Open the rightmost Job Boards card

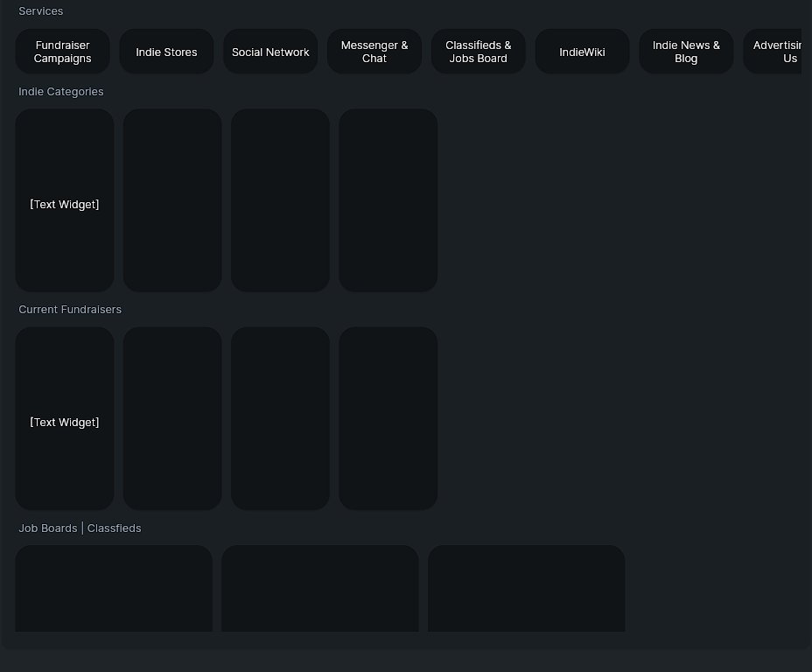526,589
